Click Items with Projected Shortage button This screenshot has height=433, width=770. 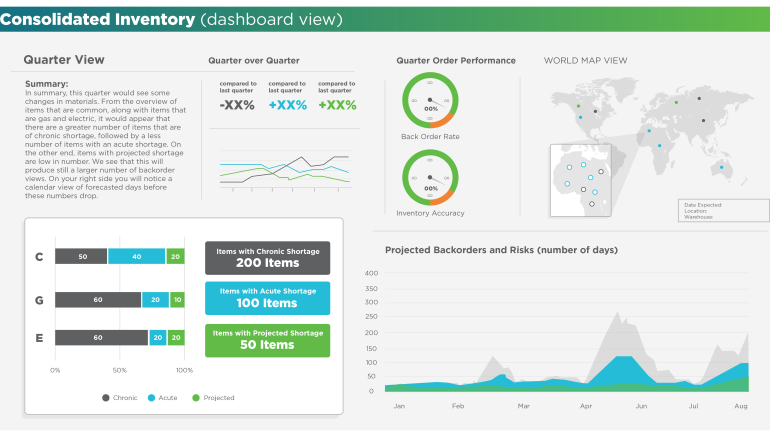click(x=267, y=340)
